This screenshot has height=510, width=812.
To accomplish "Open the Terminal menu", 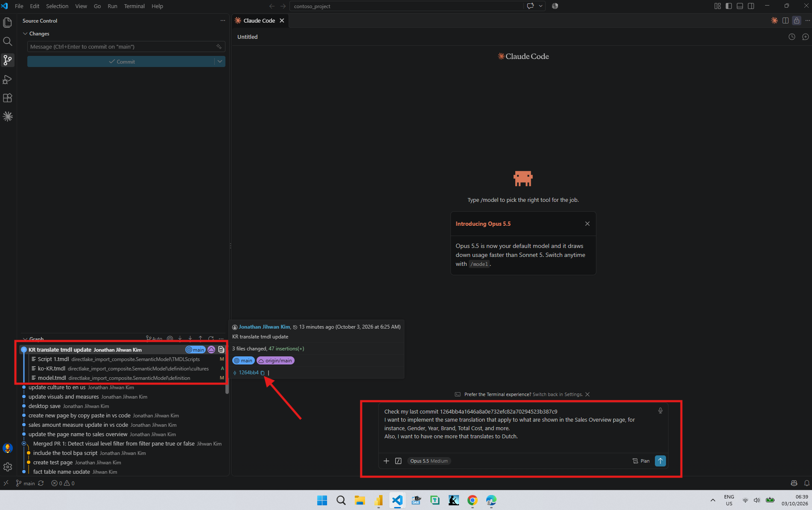I will click(x=134, y=6).
